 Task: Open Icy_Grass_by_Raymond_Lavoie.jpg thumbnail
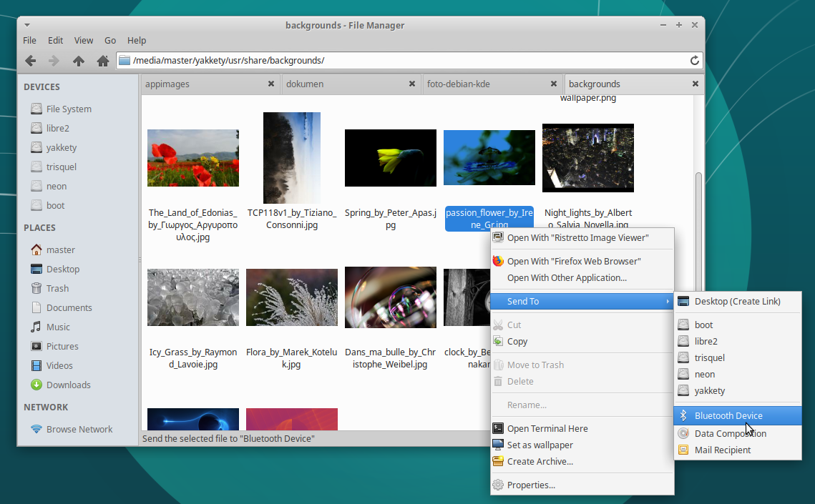(192, 297)
